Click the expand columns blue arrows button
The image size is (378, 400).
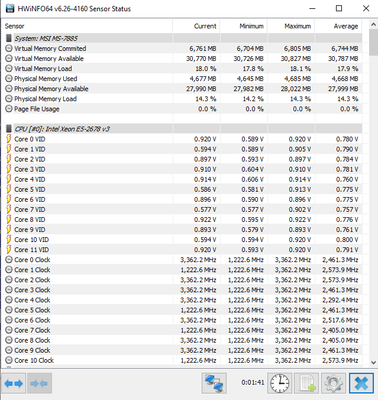[x=14, y=384]
